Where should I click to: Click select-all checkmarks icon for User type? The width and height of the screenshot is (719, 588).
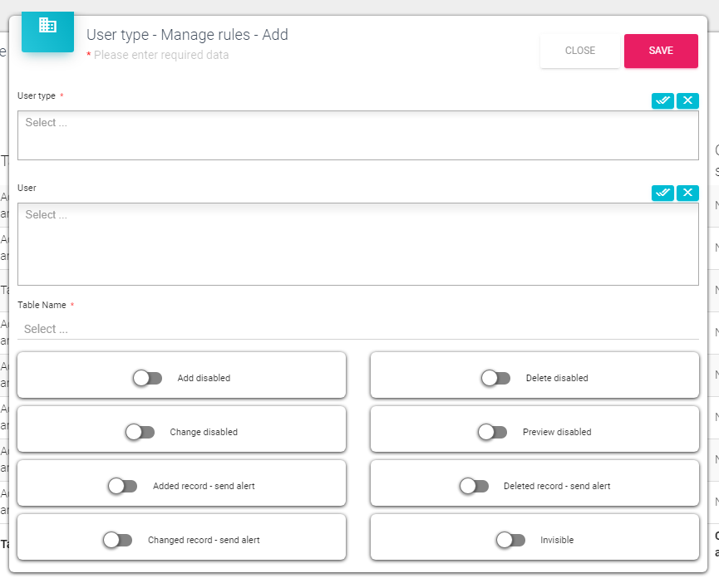[x=662, y=100]
